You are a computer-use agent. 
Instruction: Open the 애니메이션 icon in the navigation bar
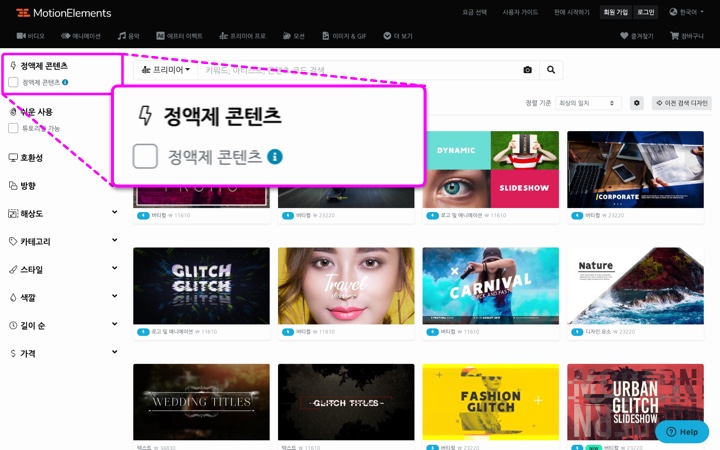[x=65, y=36]
